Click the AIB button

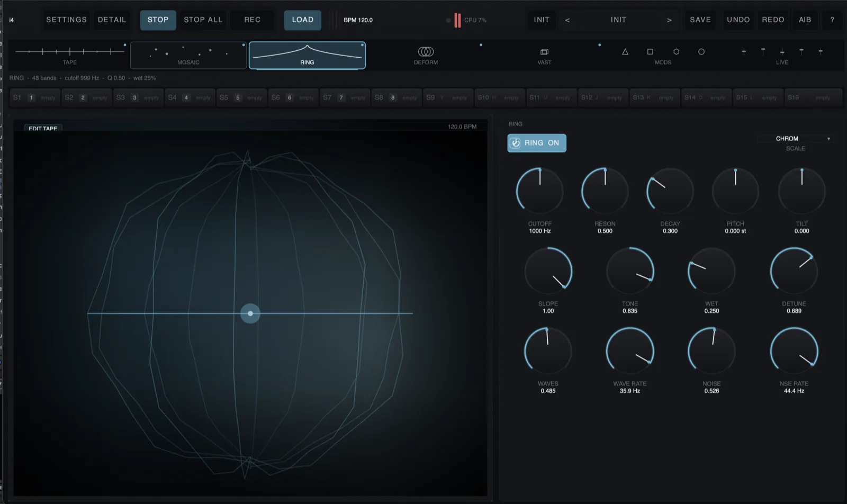tap(805, 20)
